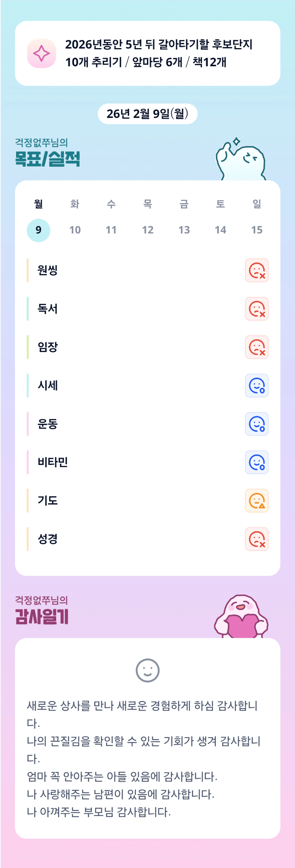The width and height of the screenshot is (295, 868).
Task: Click the blue success face icon for 시세
Action: [256, 386]
